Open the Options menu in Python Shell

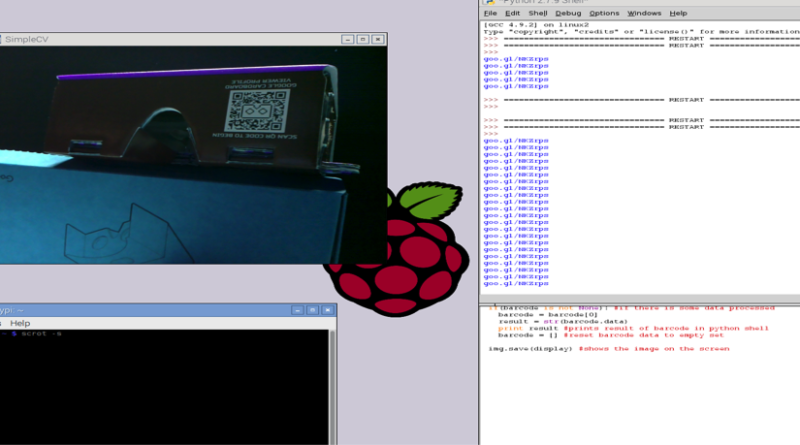[x=604, y=13]
